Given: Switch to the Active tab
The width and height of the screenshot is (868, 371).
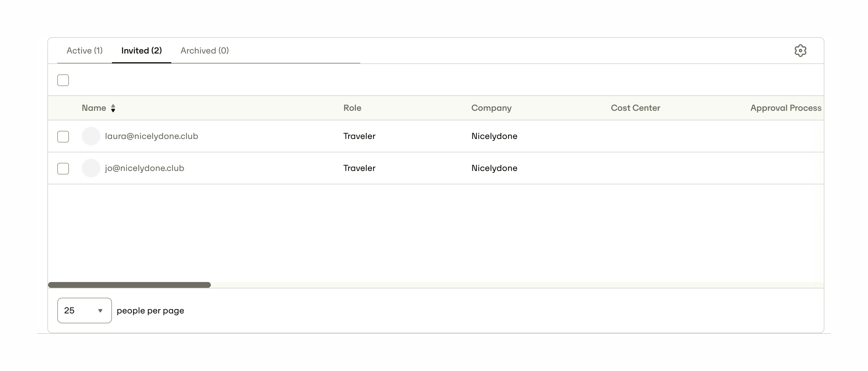Looking at the screenshot, I should pyautogui.click(x=85, y=50).
